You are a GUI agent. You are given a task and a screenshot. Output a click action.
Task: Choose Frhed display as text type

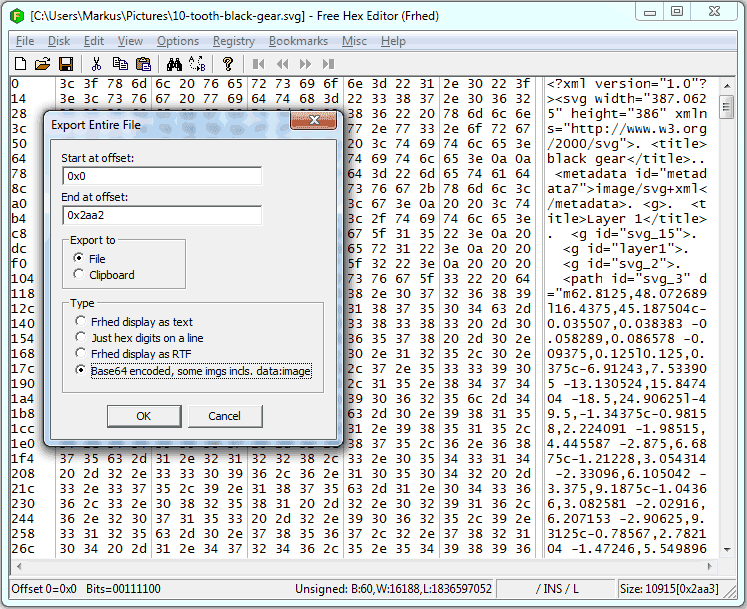coord(81,322)
